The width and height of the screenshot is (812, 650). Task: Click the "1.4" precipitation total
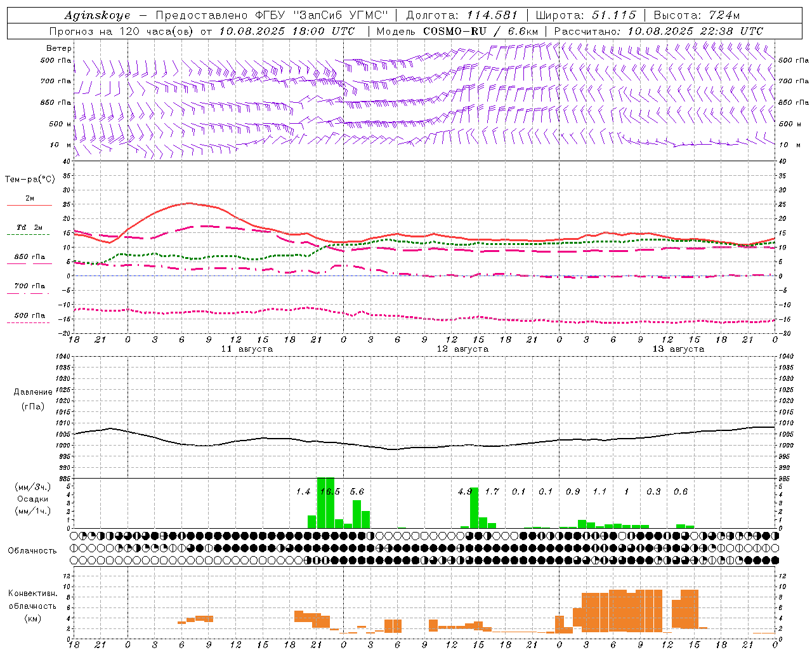coord(303,492)
